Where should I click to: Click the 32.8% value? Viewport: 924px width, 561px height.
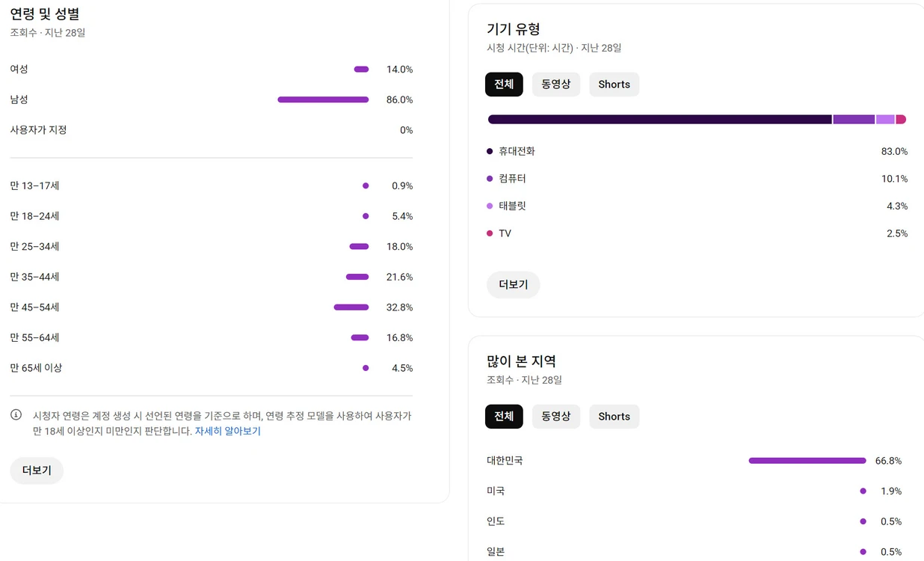[x=400, y=307]
